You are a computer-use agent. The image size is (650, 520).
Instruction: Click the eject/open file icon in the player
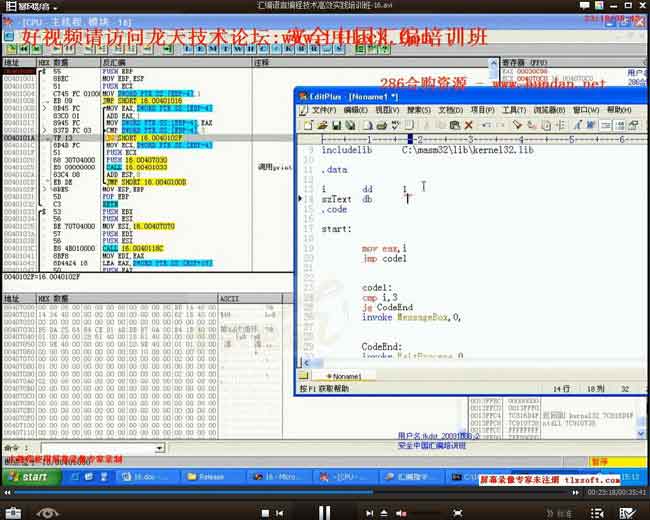(384, 513)
